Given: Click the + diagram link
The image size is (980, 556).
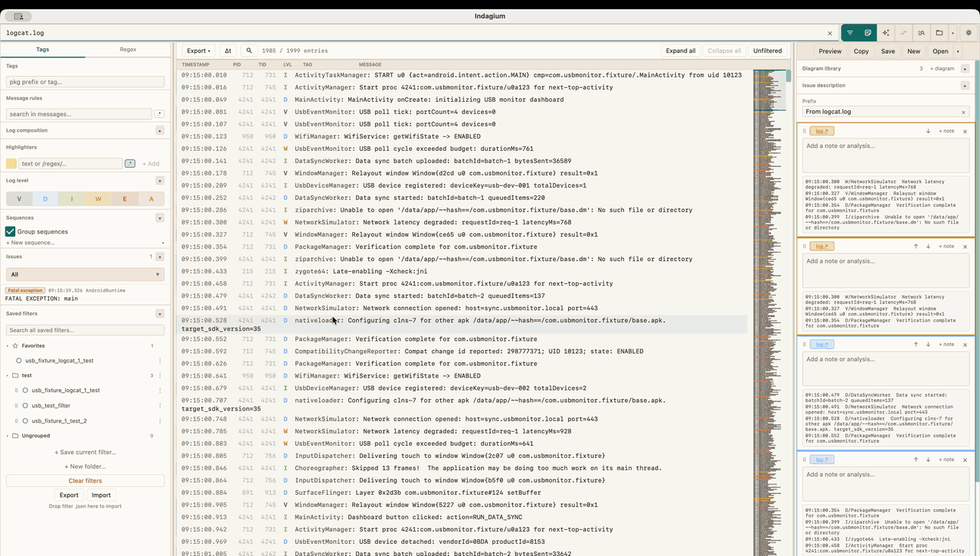Looking at the screenshot, I should pyautogui.click(x=942, y=69).
